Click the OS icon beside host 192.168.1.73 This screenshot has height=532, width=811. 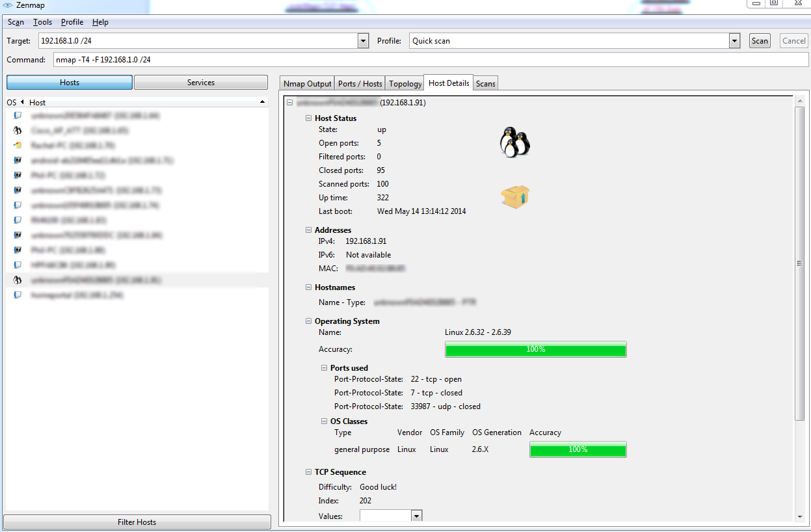coord(18,190)
